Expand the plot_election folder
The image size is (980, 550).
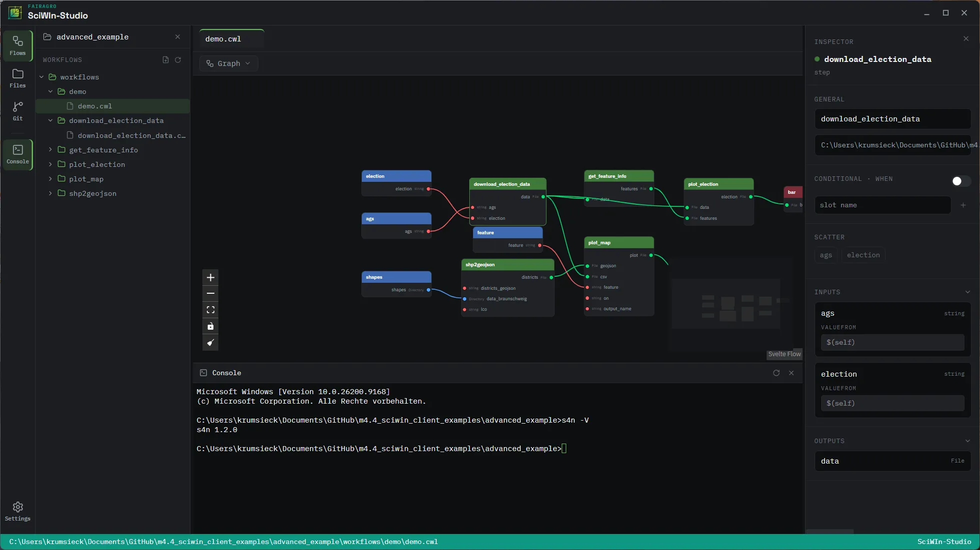pyautogui.click(x=50, y=164)
